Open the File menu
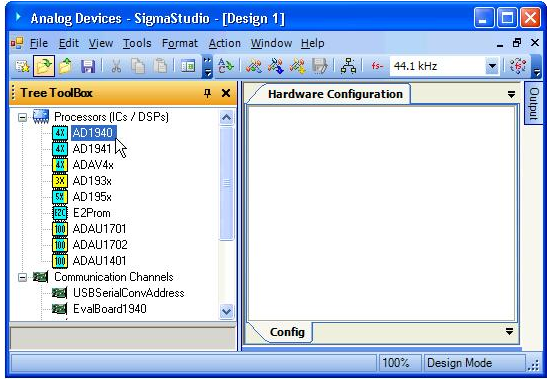 pos(39,43)
